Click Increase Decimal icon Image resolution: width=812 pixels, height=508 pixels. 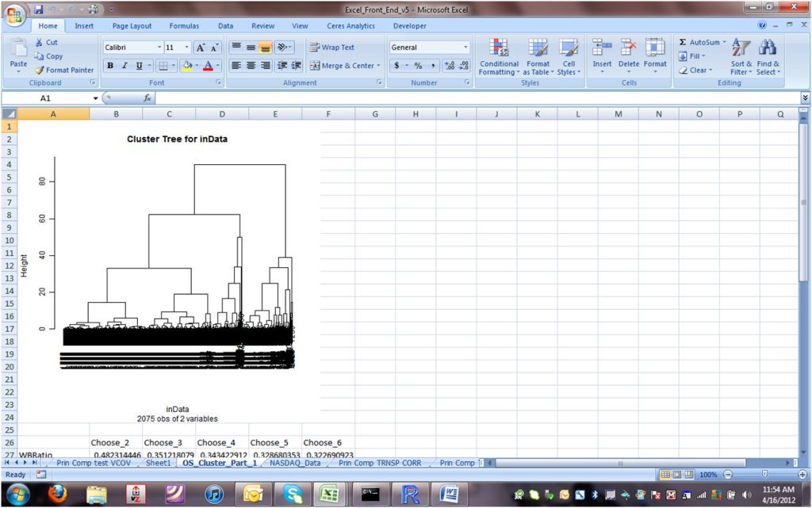pos(450,66)
